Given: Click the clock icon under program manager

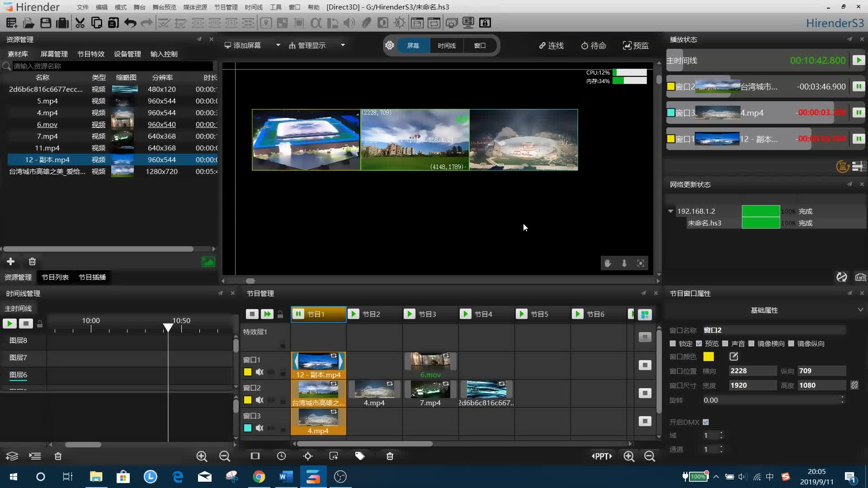Looking at the screenshot, I should (281, 456).
